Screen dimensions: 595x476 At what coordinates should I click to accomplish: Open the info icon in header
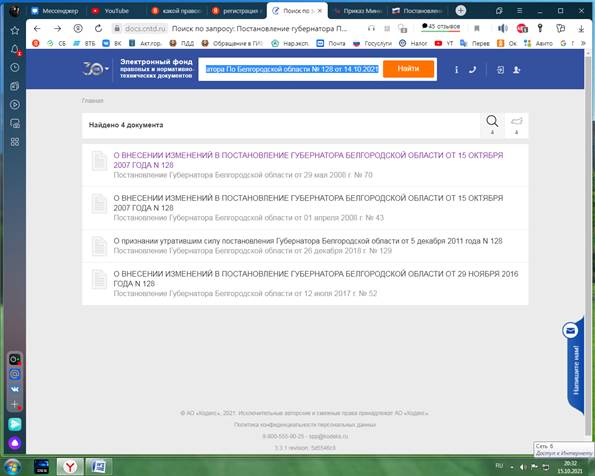pyautogui.click(x=456, y=70)
